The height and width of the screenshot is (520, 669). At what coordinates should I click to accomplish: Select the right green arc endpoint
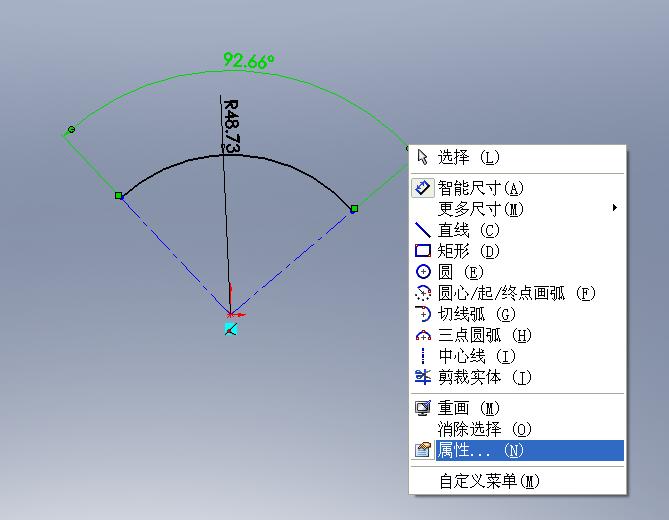[354, 209]
